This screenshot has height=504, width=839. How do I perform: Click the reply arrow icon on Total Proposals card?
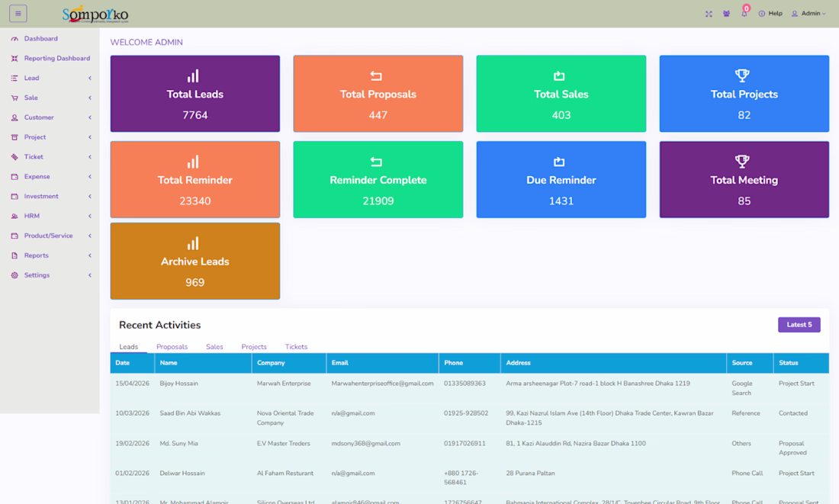[376, 76]
